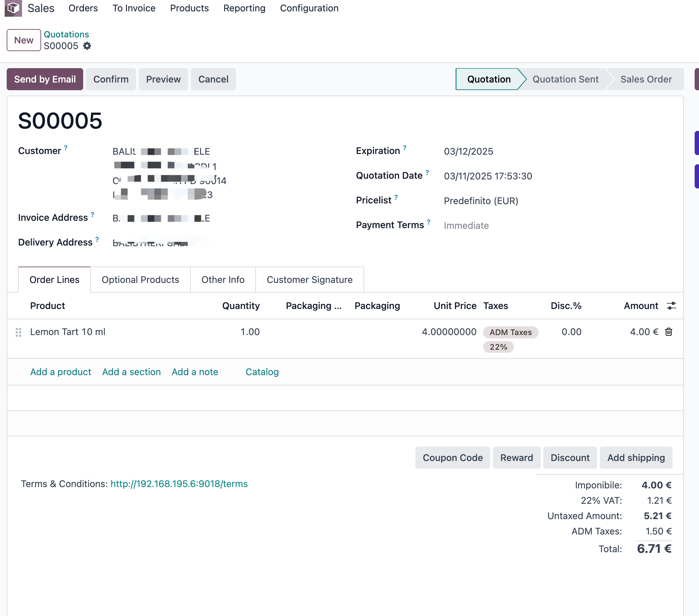Screen dimensions: 699x616
Task: Click the Coupon Code button
Action: pos(453,458)
